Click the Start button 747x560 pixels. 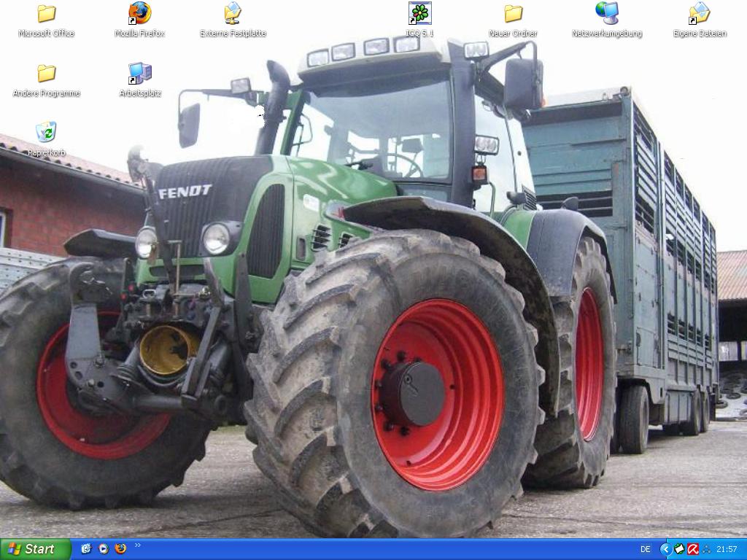(35, 549)
